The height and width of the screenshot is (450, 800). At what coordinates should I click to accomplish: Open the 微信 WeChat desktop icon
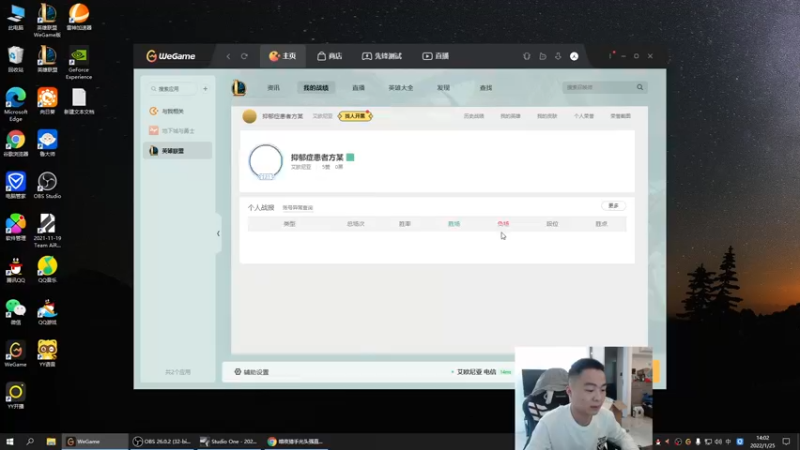(16, 312)
